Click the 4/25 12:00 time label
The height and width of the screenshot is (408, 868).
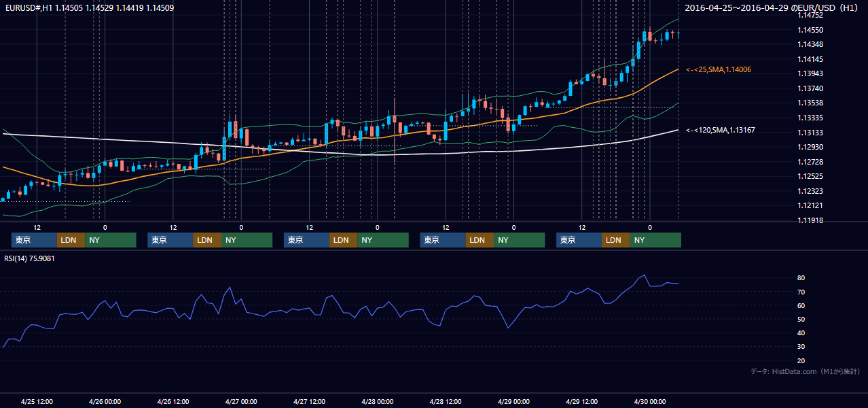point(37,401)
